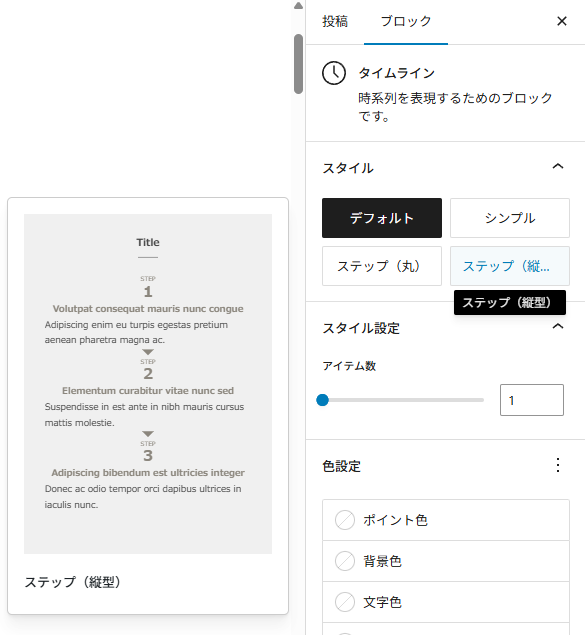Select the デフォルト style button
Image resolution: width=585 pixels, height=635 pixels.
click(382, 218)
